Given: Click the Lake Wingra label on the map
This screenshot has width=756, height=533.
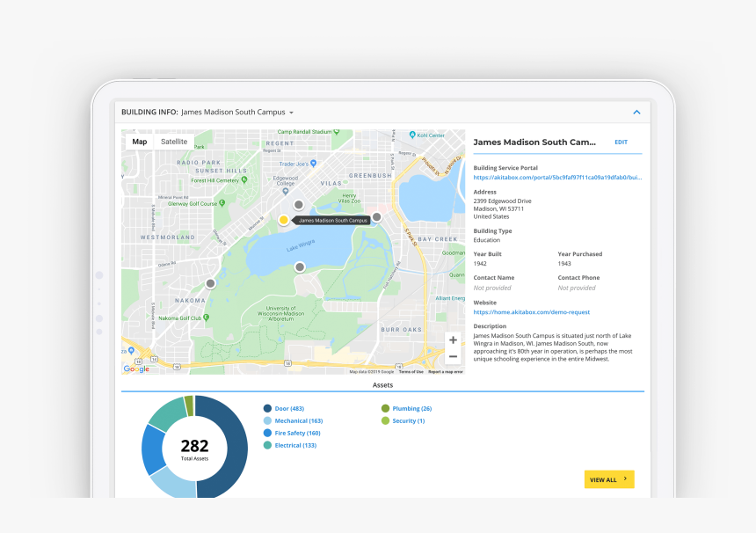Looking at the screenshot, I should coord(301,245).
